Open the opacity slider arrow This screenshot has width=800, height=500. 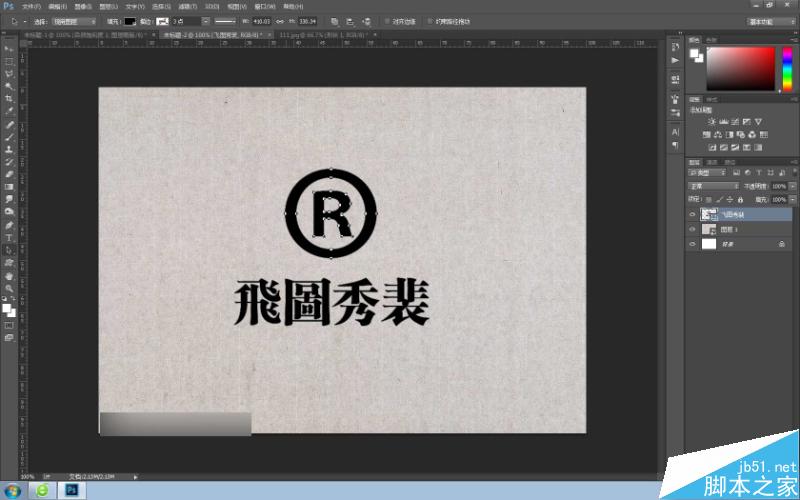792,186
